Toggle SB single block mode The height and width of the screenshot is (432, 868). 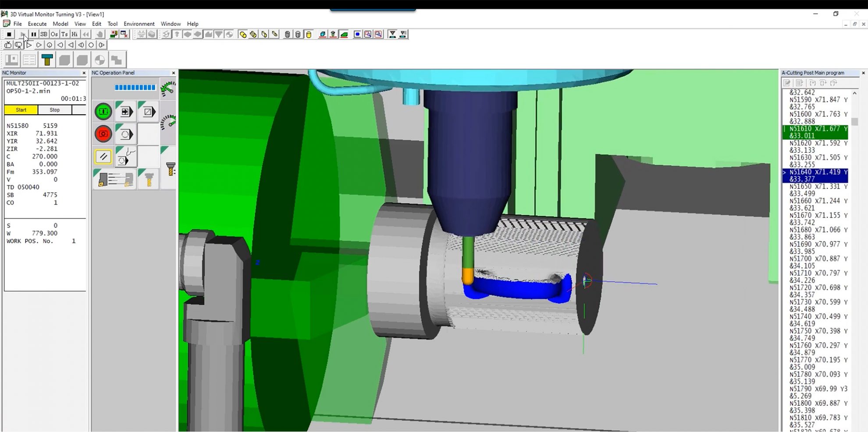(44, 34)
